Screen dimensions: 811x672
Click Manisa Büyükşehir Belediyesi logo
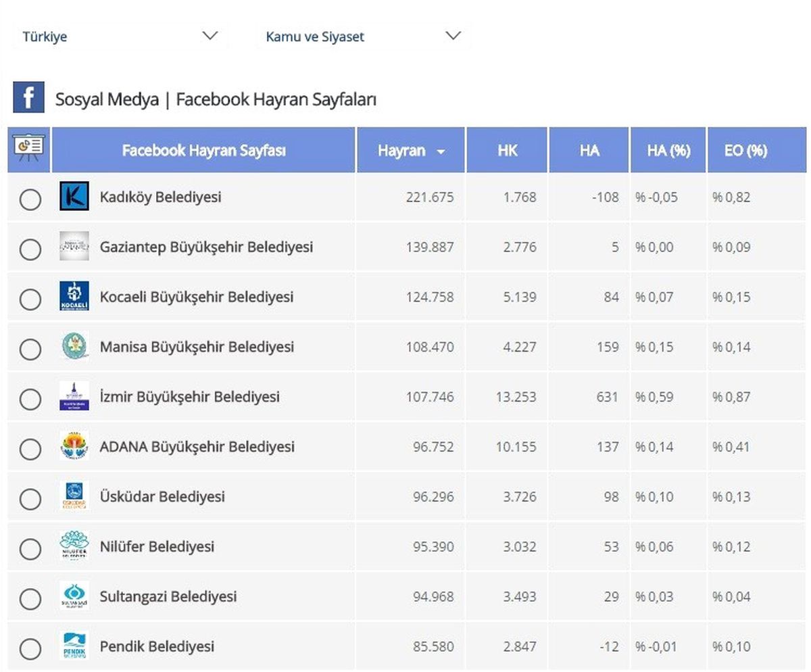74,346
